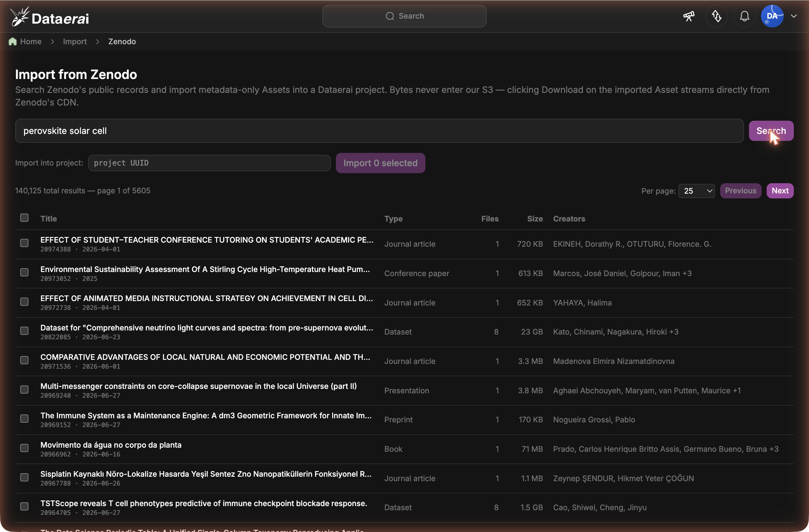This screenshot has height=532, width=809.
Task: Click title 'TSTScope reveals T cell phenotypes'
Action: point(204,504)
